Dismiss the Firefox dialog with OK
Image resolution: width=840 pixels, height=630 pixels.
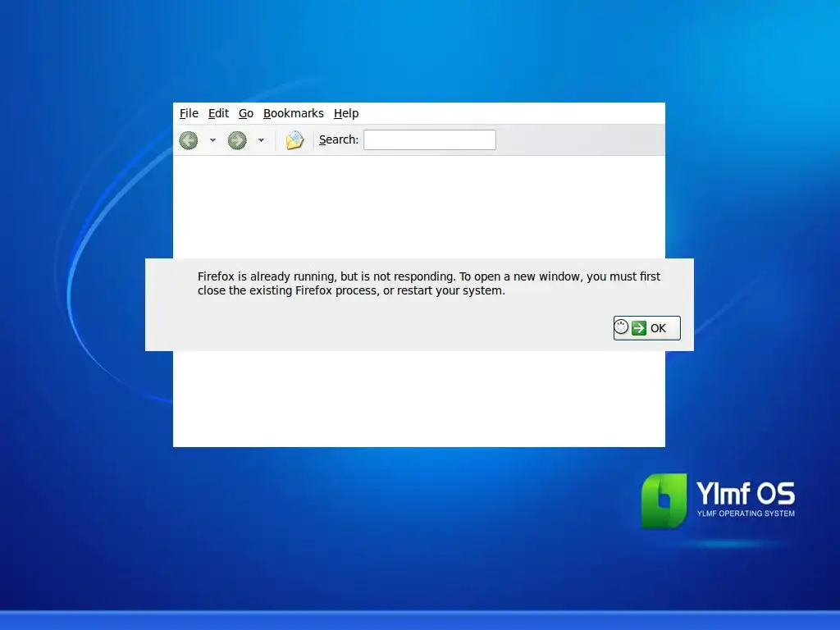coord(646,328)
